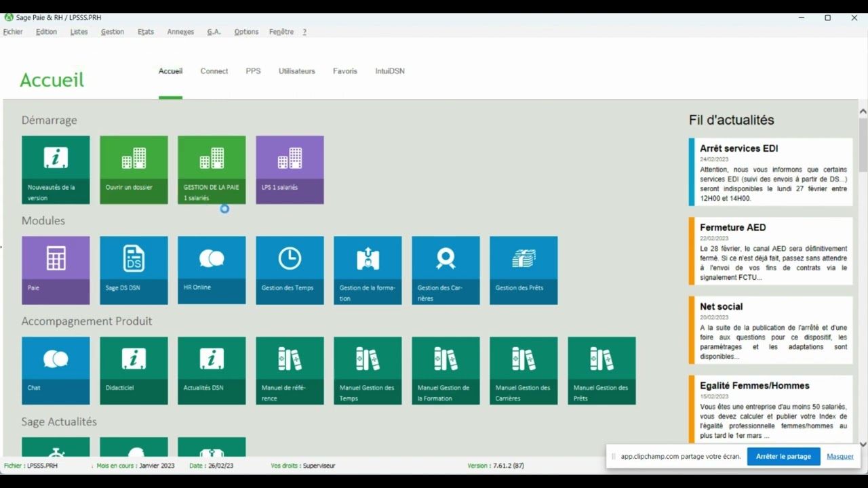Open the Gestion des Carrières module
Viewport: 868px width, 488px height.
(x=446, y=270)
